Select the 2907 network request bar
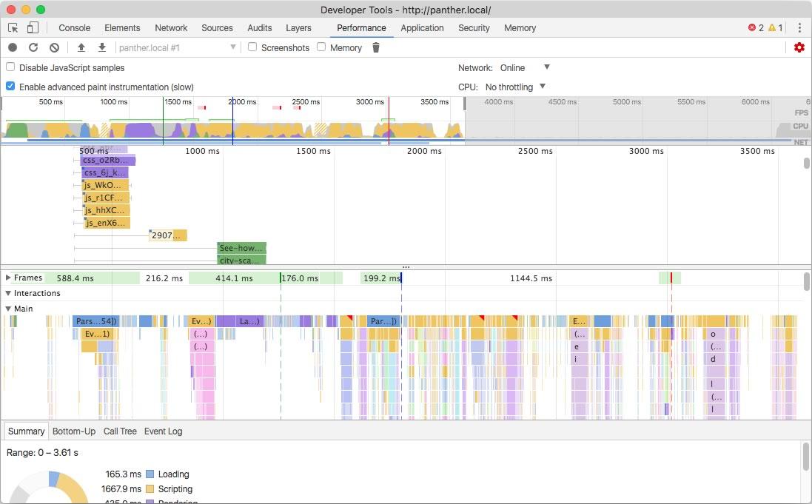 pos(168,235)
